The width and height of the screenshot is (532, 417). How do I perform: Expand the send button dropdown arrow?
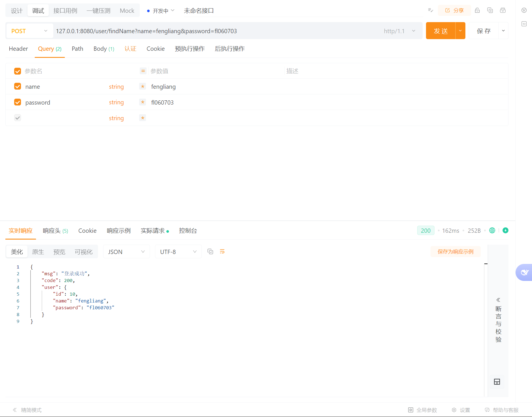coord(460,31)
